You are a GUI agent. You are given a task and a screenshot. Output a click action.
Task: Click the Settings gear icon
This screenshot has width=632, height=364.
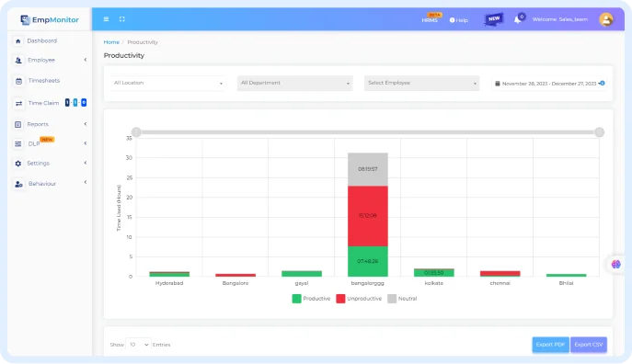coord(17,164)
